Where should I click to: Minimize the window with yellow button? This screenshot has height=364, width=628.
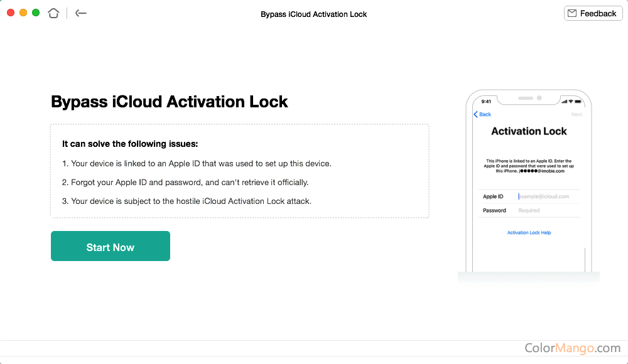coord(23,13)
